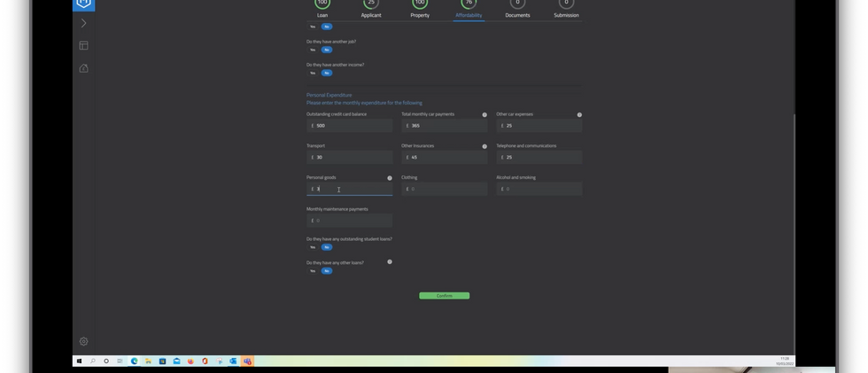This screenshot has height=373, width=868.
Task: Click the Clothing amount field
Action: click(x=445, y=189)
